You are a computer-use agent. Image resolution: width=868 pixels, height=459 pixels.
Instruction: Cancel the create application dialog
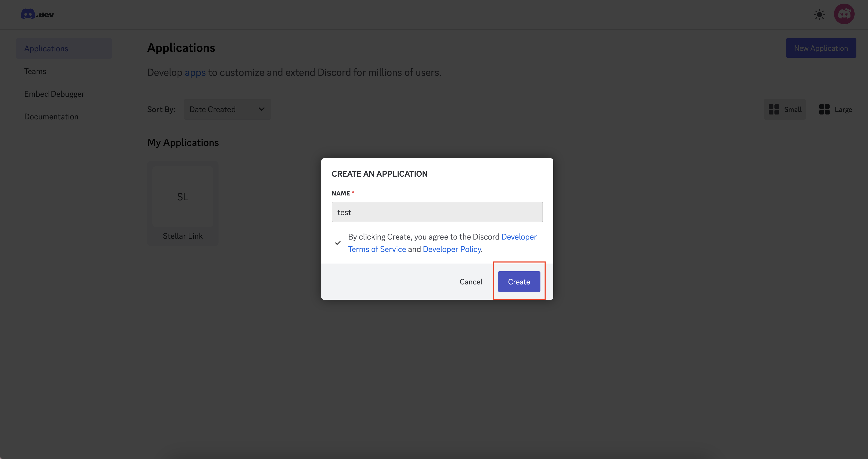[x=471, y=282]
